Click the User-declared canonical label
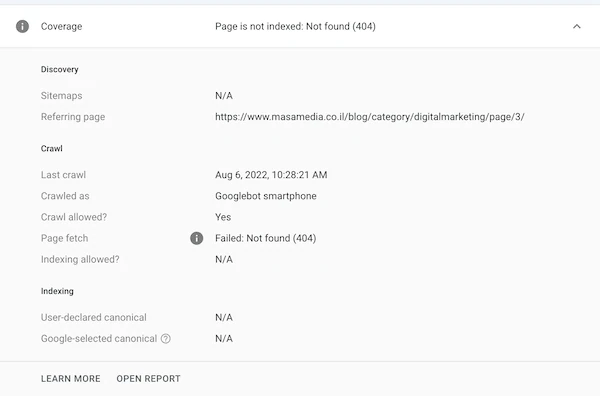 click(x=94, y=318)
